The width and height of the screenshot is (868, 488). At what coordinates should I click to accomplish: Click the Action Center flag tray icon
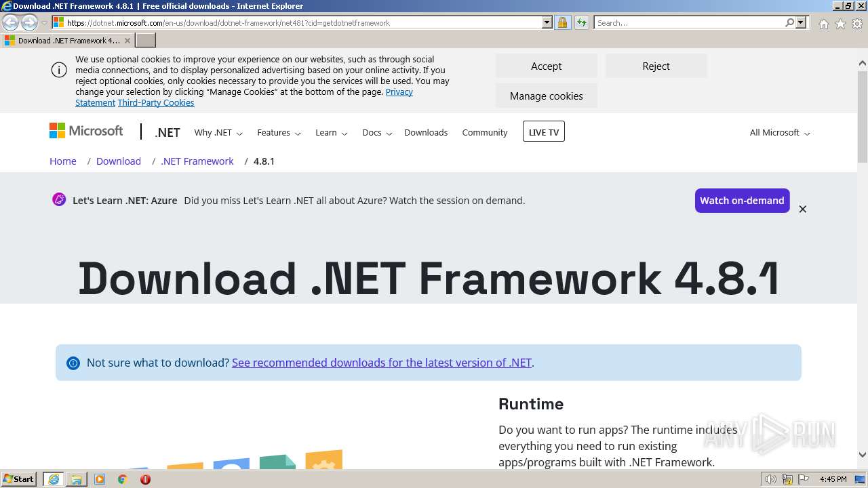point(804,479)
